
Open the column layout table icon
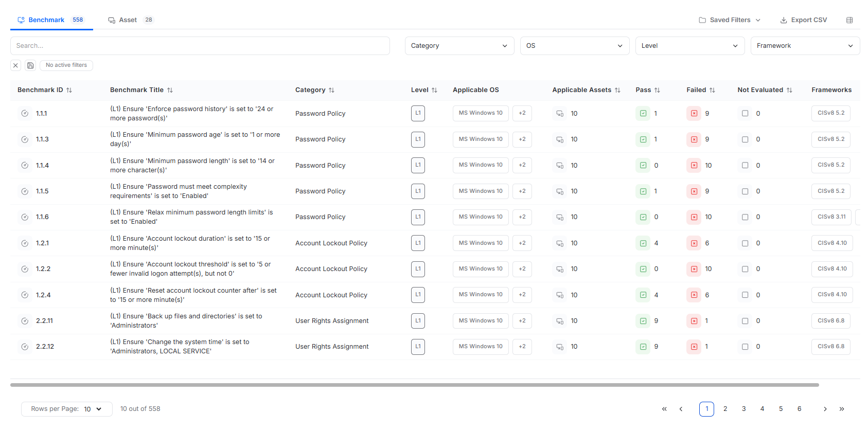[x=849, y=20]
